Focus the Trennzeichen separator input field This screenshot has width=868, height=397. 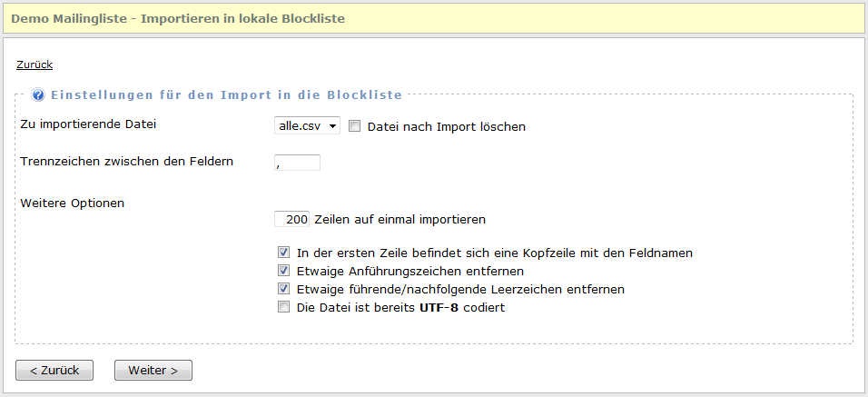297,163
